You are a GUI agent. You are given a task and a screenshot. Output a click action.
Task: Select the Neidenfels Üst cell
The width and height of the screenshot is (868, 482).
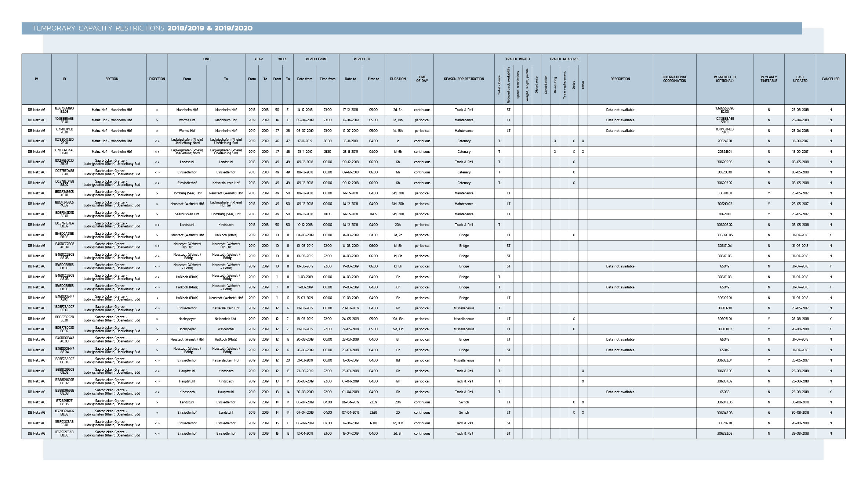[226, 319]
